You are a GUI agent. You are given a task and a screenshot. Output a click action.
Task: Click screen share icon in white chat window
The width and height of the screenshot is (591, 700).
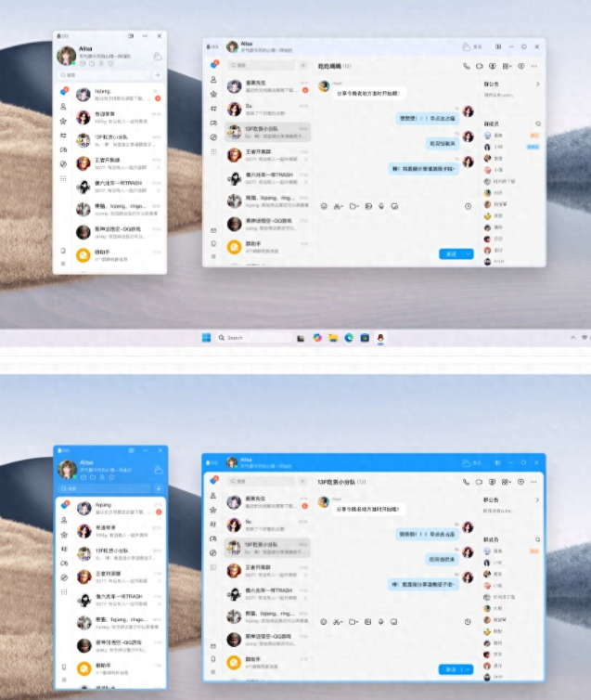pyautogui.click(x=493, y=66)
